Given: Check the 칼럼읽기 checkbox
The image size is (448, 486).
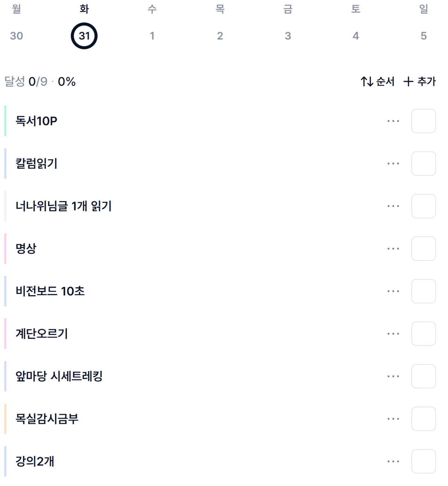Looking at the screenshot, I should click(x=423, y=163).
